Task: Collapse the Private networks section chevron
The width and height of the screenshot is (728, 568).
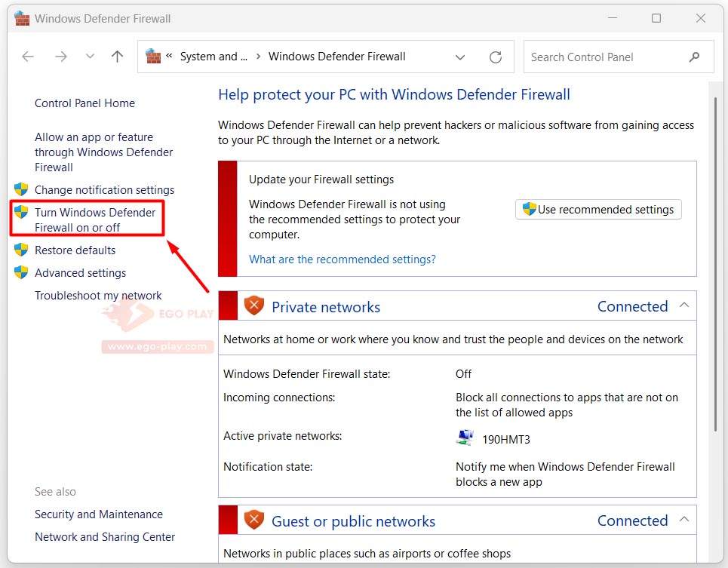Action: pyautogui.click(x=684, y=305)
